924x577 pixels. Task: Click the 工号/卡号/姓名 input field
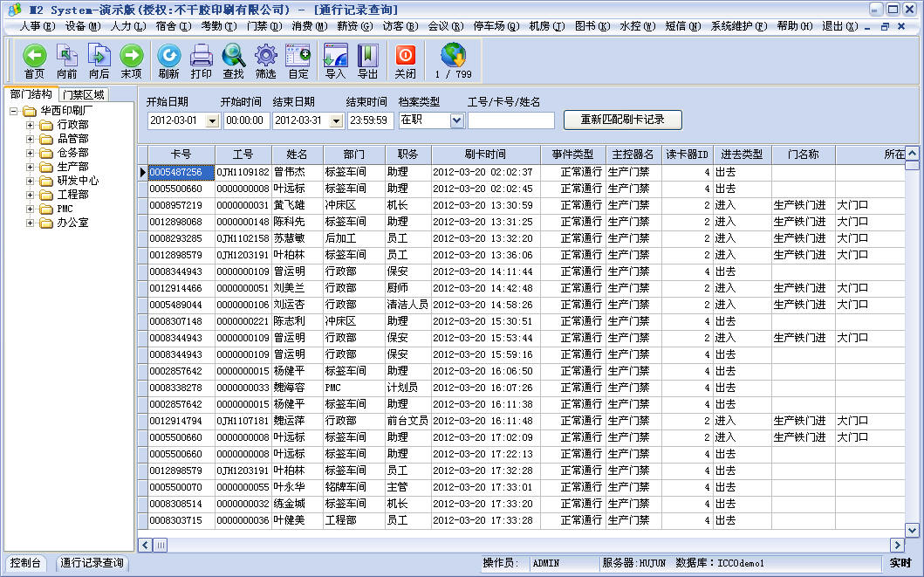510,120
